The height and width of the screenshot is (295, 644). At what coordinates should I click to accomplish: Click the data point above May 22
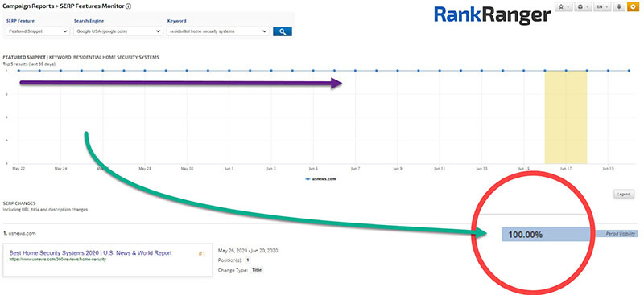pos(19,71)
